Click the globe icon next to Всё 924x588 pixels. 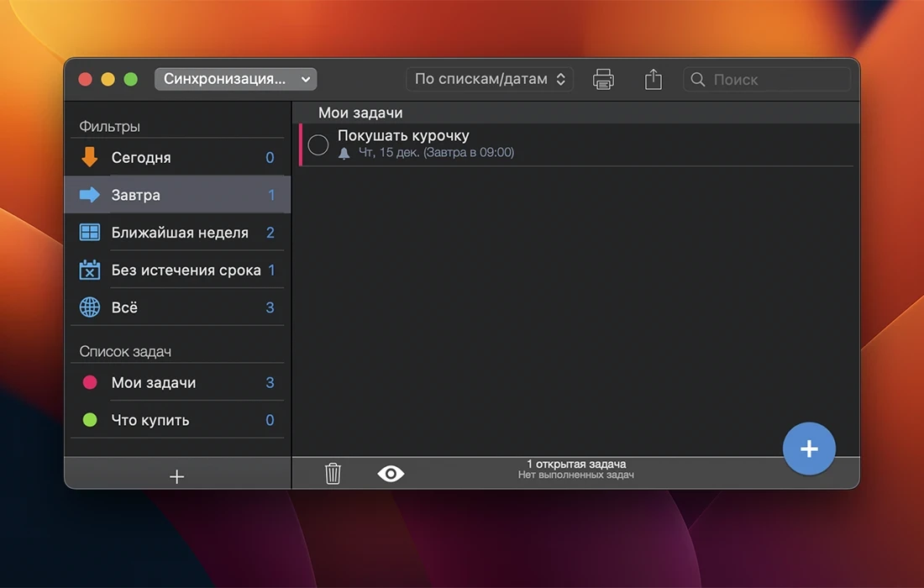click(x=89, y=307)
